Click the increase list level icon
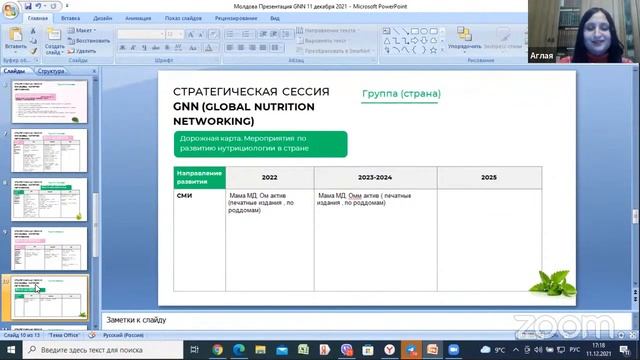This screenshot has height=360, width=640. [274, 34]
